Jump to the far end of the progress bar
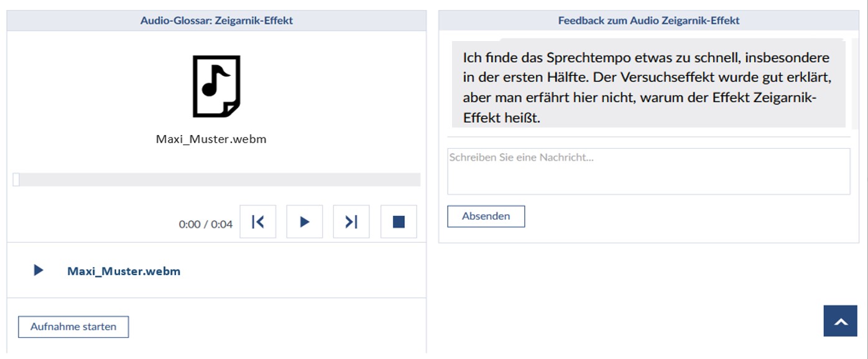 coord(417,180)
